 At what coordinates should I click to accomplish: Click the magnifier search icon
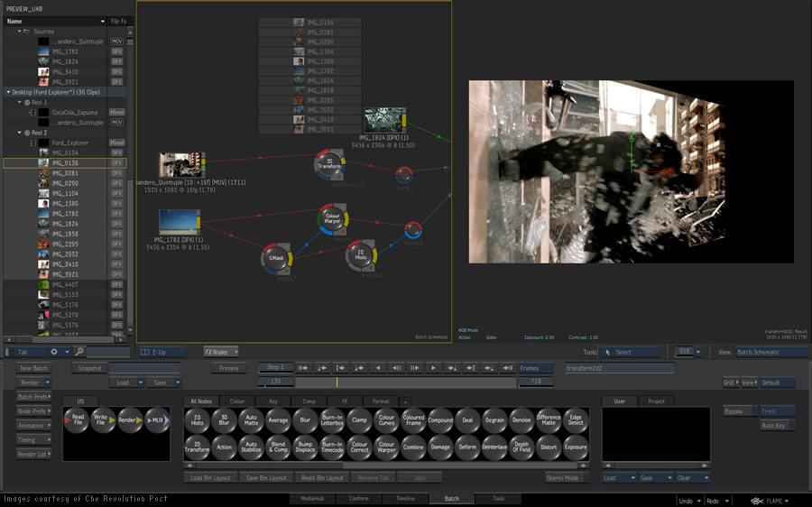pos(79,352)
